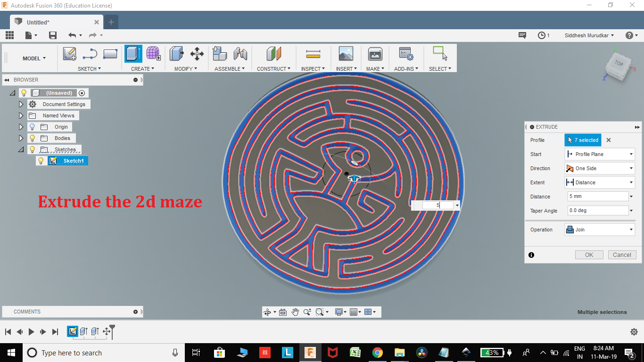The width and height of the screenshot is (644, 362).
Task: Open the Operation dropdown showing Join
Action: pos(599,230)
